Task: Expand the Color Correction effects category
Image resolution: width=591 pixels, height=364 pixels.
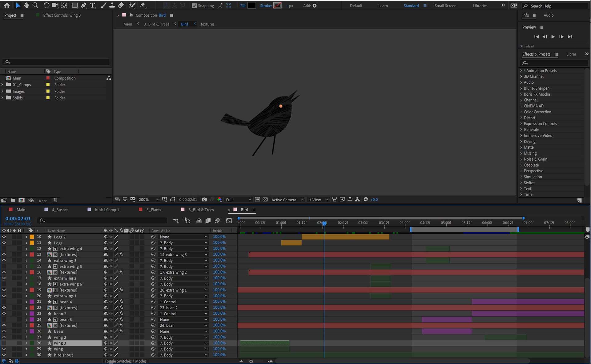Action: [x=521, y=112]
